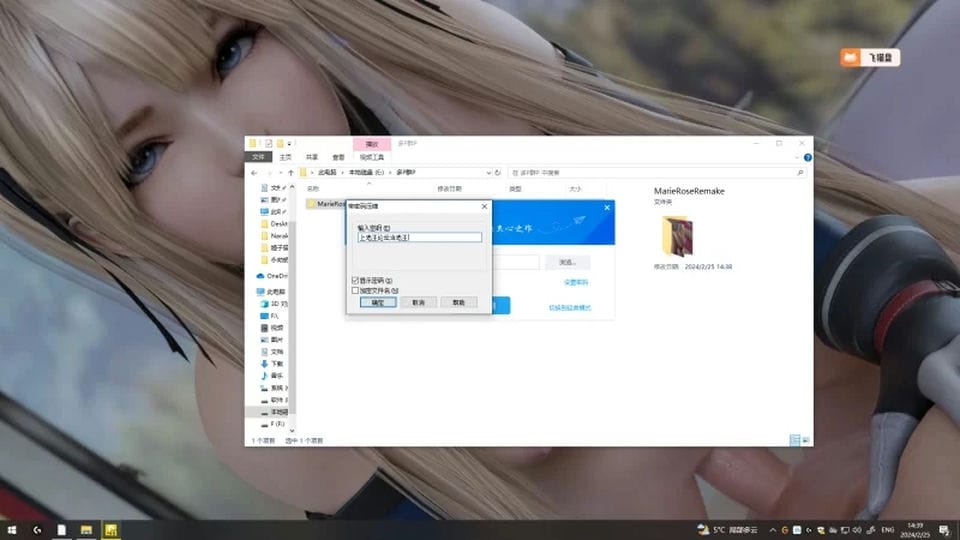
Task: Open the recent locations dropdown beside the forward arrow
Action: click(x=280, y=173)
